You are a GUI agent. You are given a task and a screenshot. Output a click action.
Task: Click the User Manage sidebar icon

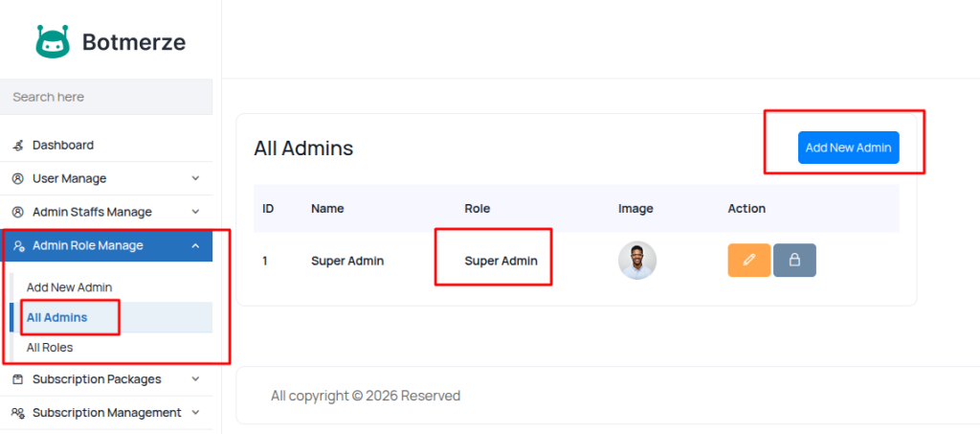point(18,179)
